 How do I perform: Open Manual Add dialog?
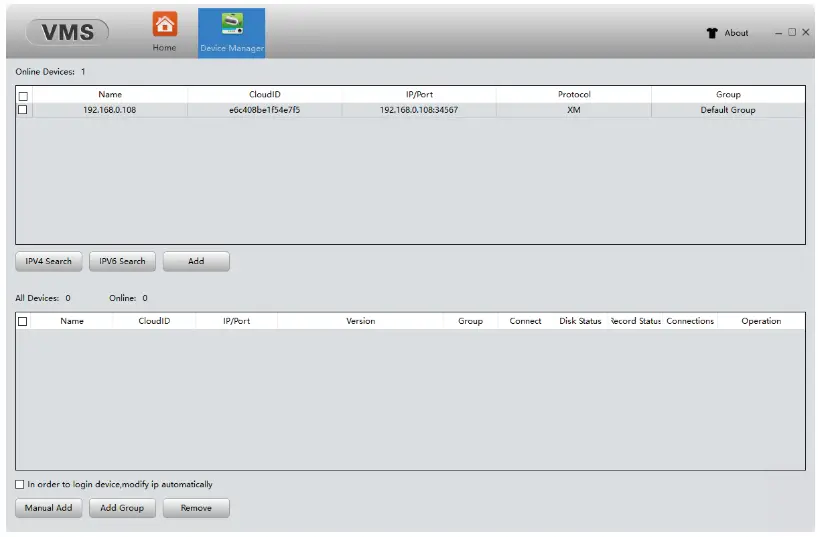tap(49, 508)
